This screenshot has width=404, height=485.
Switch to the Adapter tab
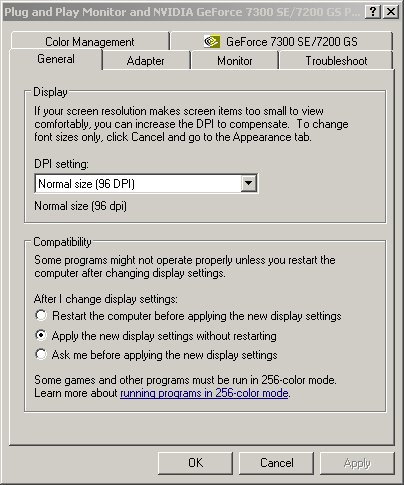coord(146,61)
